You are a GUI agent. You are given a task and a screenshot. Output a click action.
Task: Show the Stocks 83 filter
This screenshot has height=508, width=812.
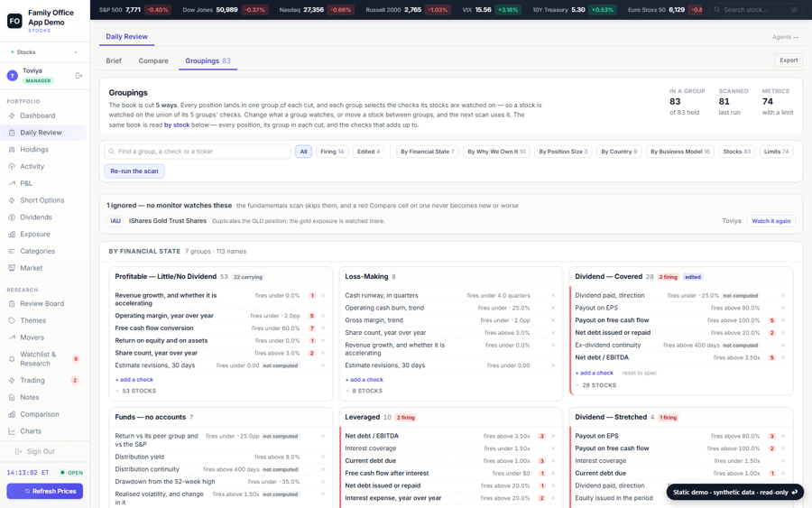pos(736,152)
